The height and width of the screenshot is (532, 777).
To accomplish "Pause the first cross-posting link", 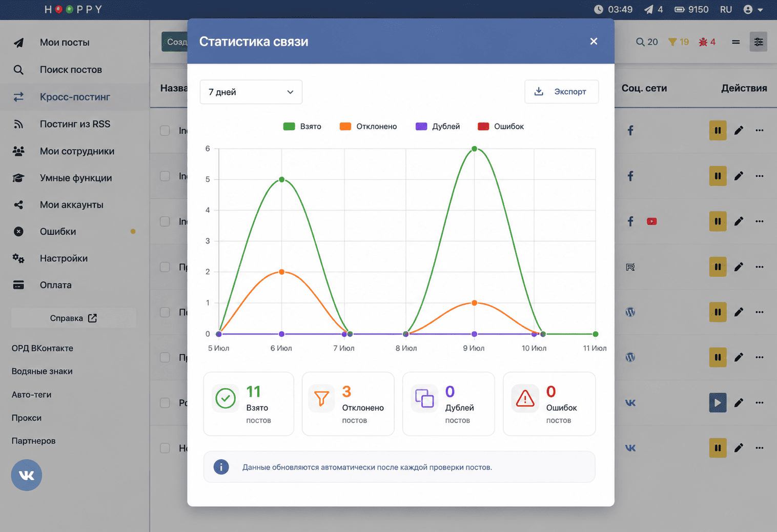I will click(x=718, y=131).
